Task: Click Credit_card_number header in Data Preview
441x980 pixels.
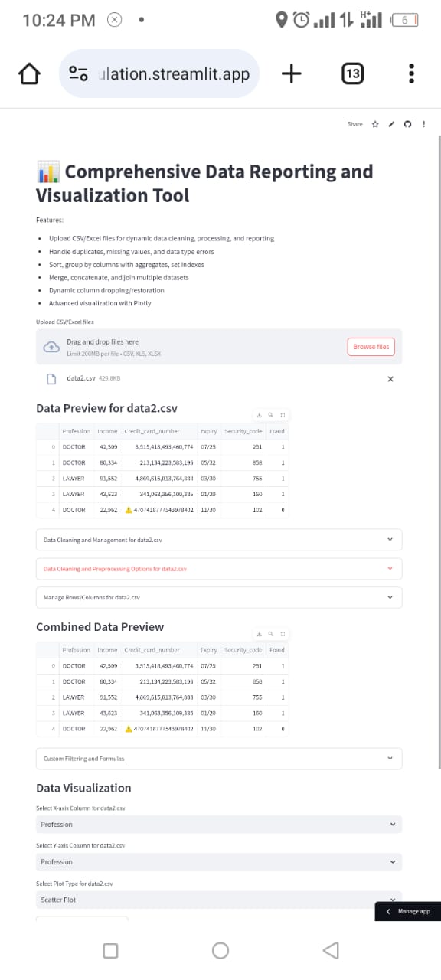Action: (158, 431)
